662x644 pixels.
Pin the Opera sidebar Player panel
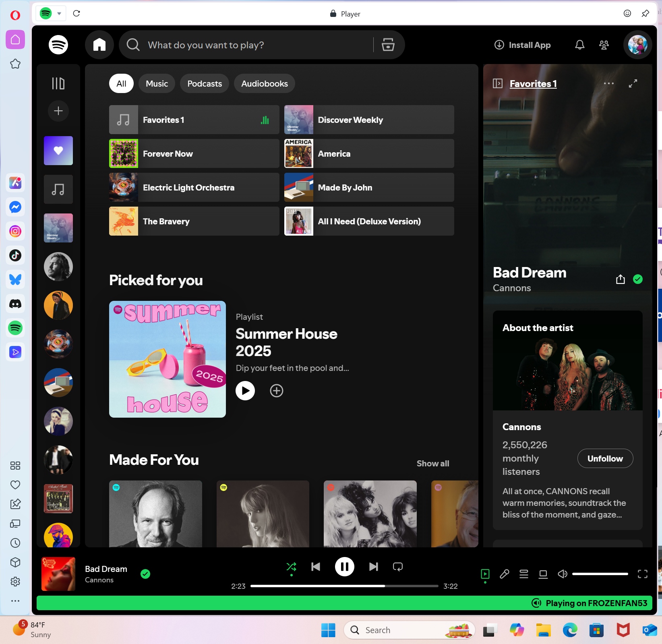pos(645,13)
